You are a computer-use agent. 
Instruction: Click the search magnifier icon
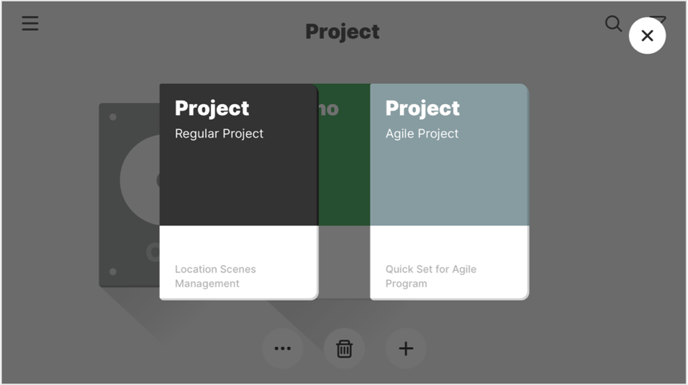613,24
